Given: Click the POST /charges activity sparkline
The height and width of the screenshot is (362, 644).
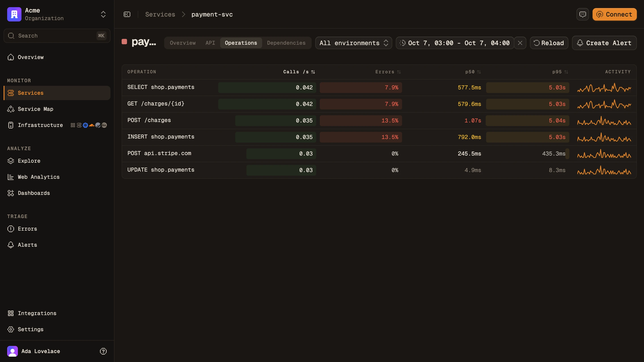Looking at the screenshot, I should (x=604, y=121).
